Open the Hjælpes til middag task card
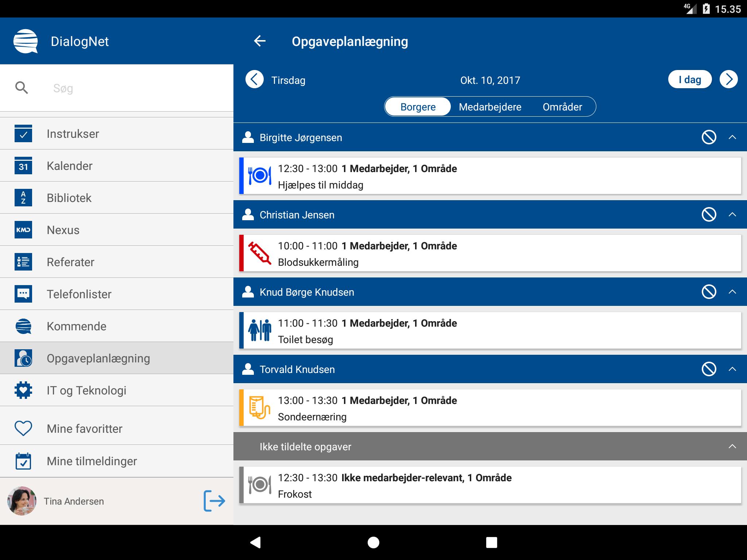The image size is (747, 560). tap(490, 176)
